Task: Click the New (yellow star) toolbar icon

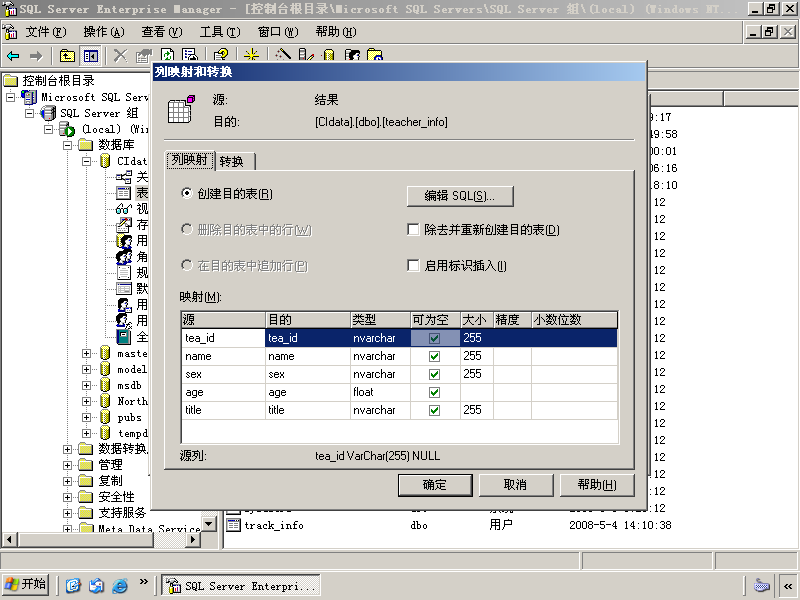Action: click(x=252, y=55)
